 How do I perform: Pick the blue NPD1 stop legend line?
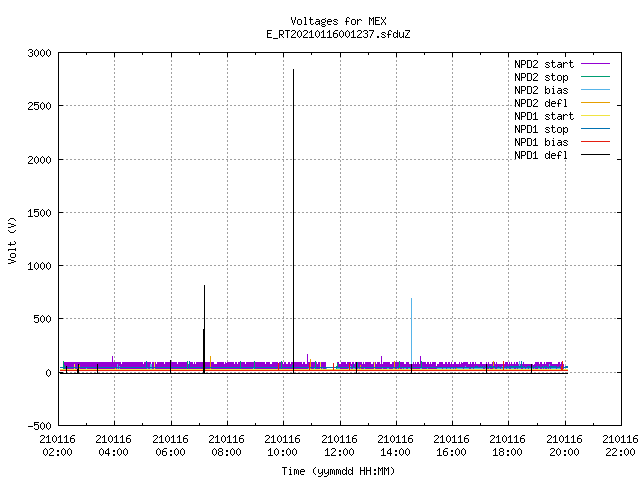(x=595, y=129)
